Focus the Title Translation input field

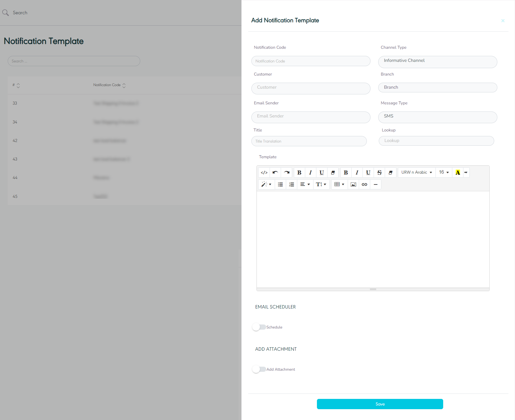(309, 141)
